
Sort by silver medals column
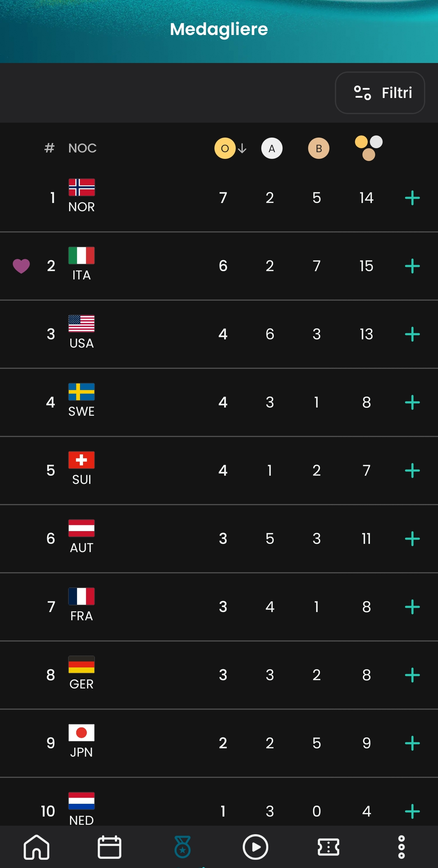tap(272, 148)
